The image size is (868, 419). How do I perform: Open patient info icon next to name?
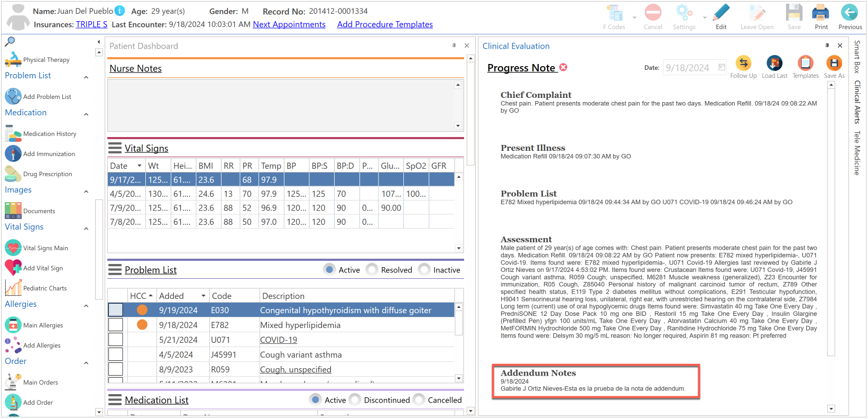tap(120, 11)
